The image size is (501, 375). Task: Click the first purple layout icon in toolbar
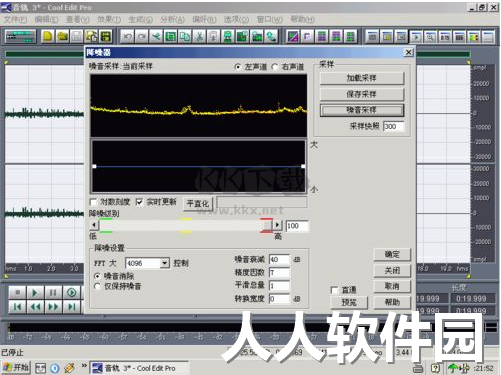click(322, 37)
